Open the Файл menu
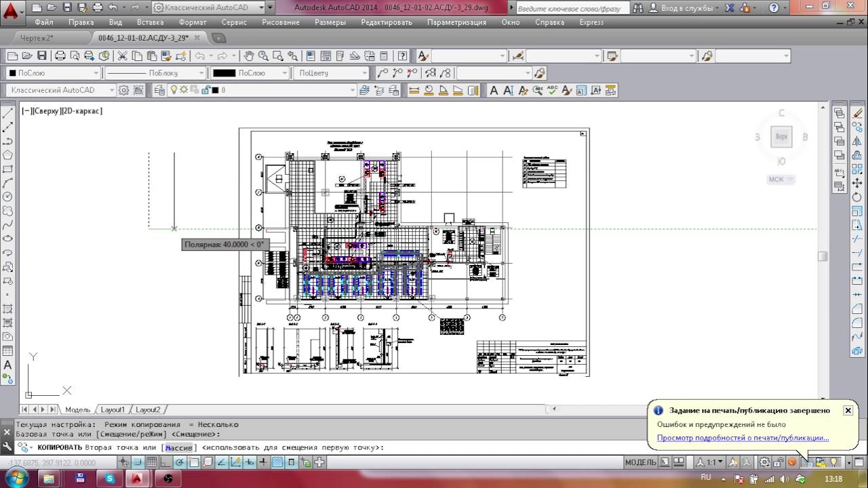 tap(44, 22)
